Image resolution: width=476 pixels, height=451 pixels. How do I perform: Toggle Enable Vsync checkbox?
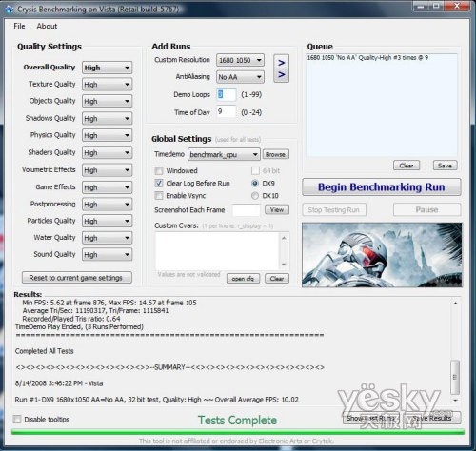[159, 196]
